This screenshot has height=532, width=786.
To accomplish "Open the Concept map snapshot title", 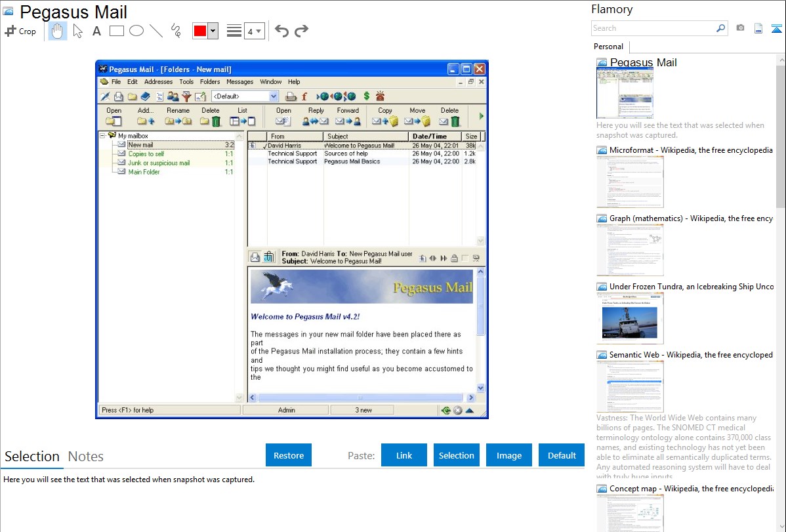I will click(x=691, y=488).
